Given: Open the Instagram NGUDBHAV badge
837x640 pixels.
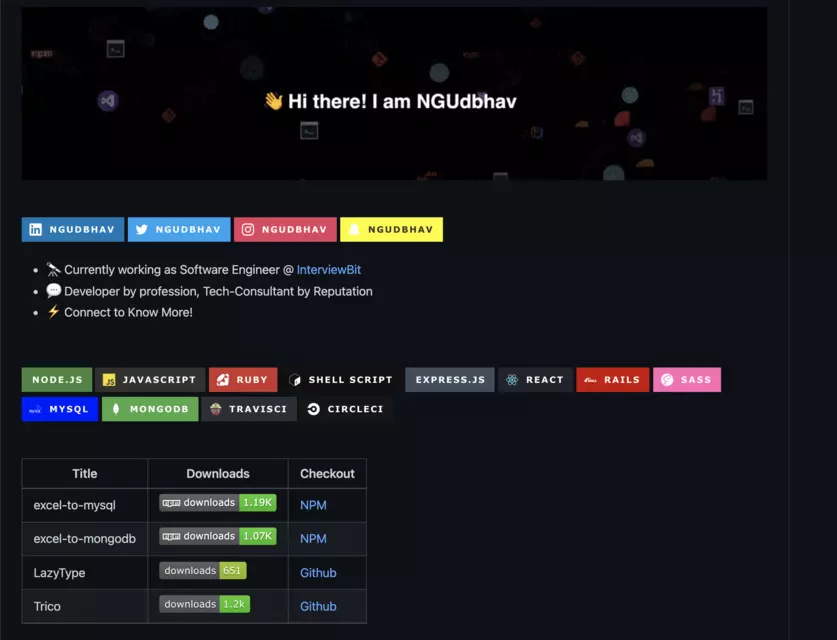Looking at the screenshot, I should tap(285, 230).
